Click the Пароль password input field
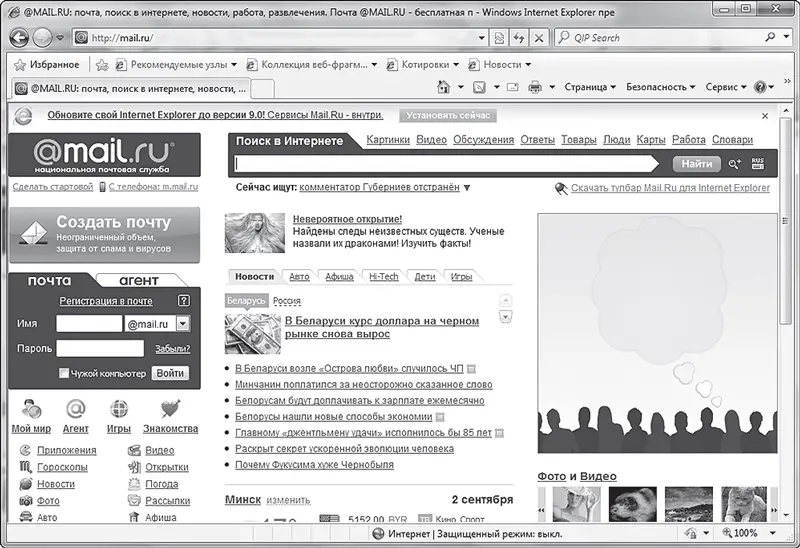Screen dimensions: 800x548 click(x=100, y=348)
